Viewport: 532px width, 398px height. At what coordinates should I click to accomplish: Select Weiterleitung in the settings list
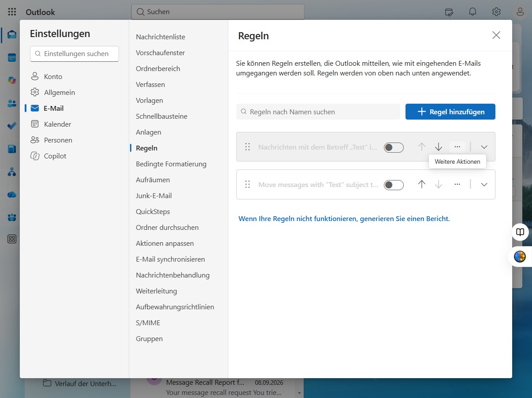pyautogui.click(x=156, y=291)
